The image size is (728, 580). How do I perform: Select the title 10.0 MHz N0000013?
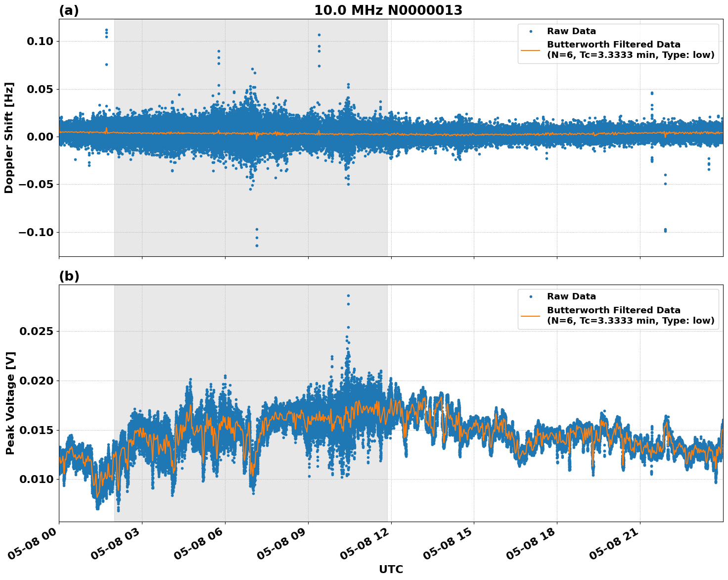[389, 8]
